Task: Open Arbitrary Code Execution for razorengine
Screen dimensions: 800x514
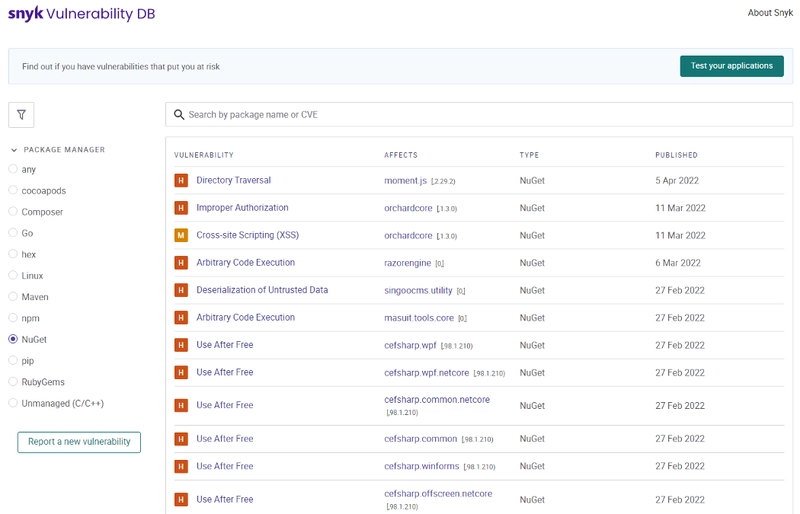Action: [245, 262]
